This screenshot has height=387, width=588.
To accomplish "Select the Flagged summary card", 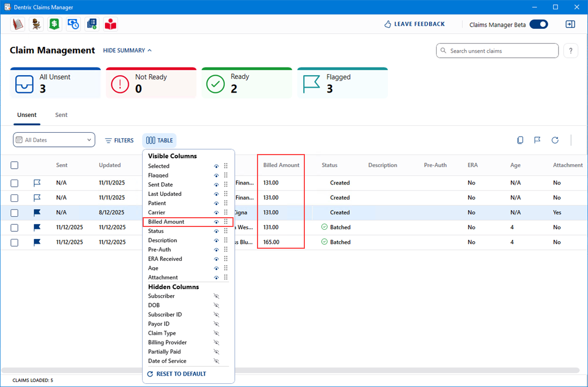I will tap(342, 83).
